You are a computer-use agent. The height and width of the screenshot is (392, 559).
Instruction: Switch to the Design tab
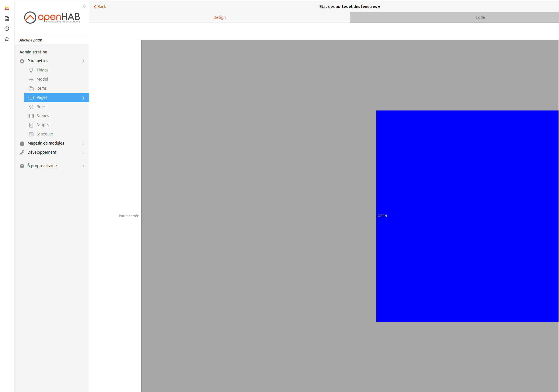pos(219,17)
